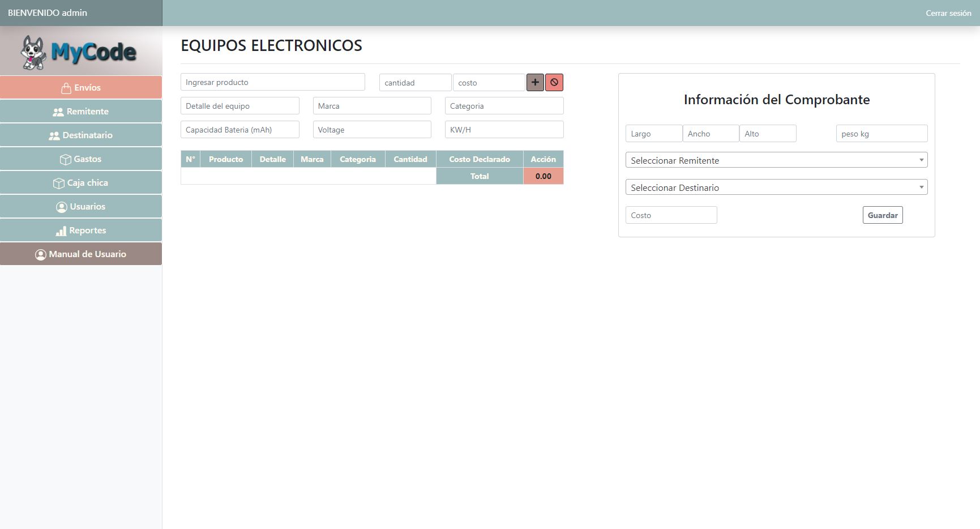Click into the cantidad input field
The image size is (980, 529).
(415, 83)
